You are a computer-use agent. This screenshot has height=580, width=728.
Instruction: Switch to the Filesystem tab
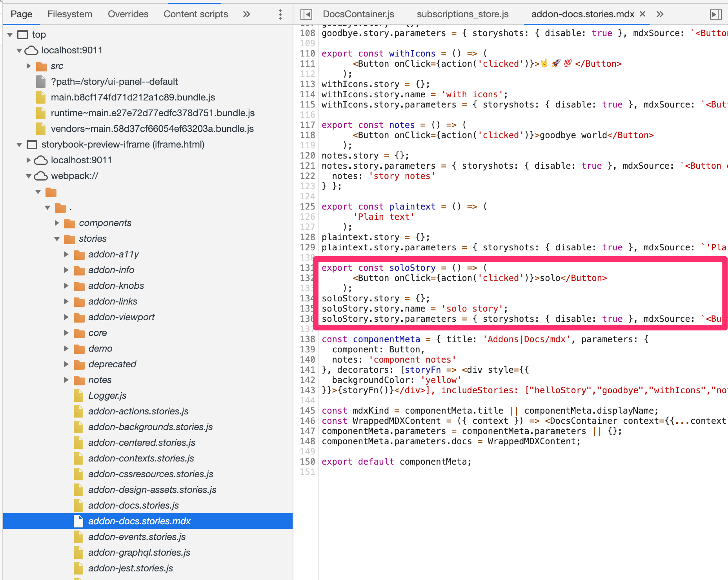pos(70,14)
